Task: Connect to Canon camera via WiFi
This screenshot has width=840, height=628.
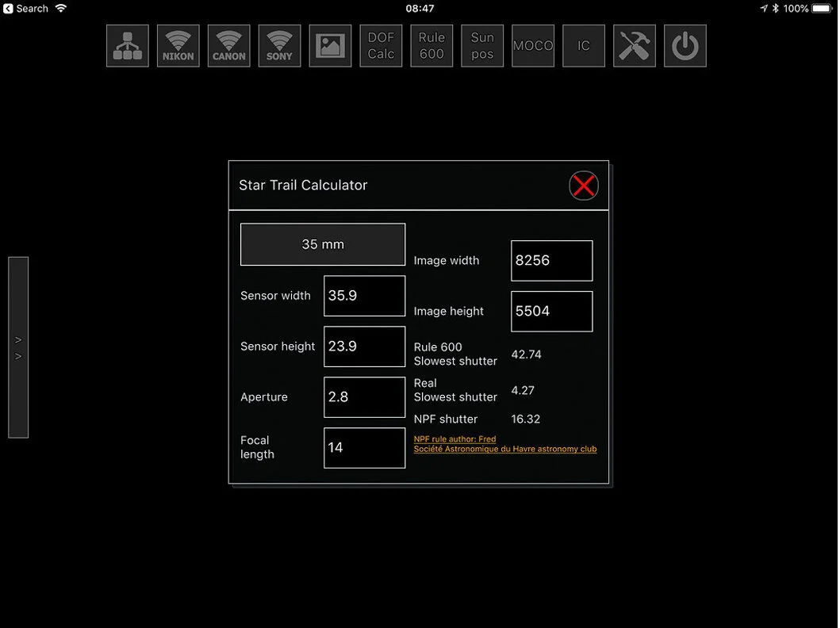Action: tap(228, 45)
